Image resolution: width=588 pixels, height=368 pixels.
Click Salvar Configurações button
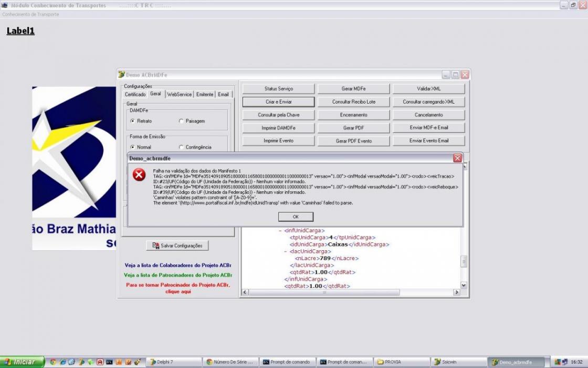click(177, 246)
